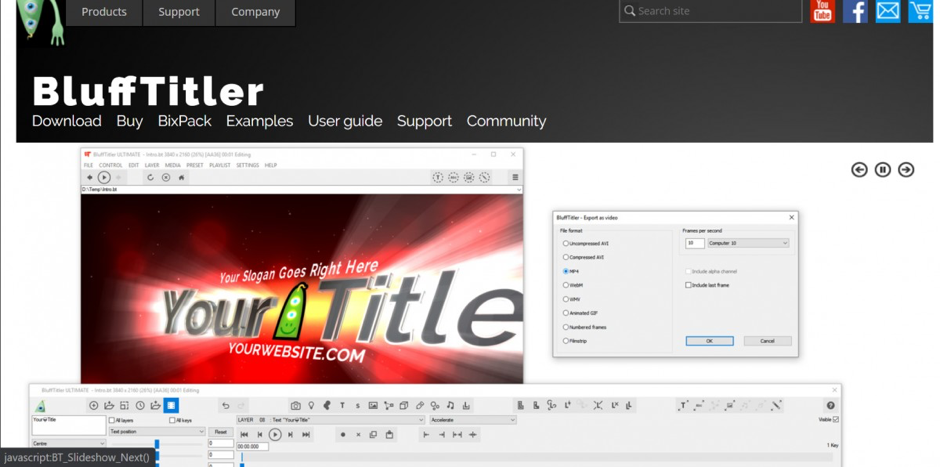Open the shopping cart icon
The height and width of the screenshot is (467, 940).
tap(920, 11)
